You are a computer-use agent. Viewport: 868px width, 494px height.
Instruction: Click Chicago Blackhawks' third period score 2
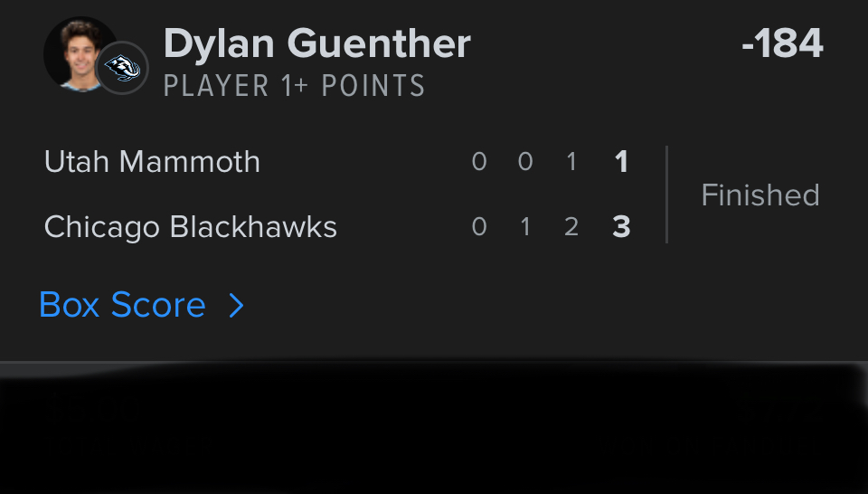(x=571, y=226)
